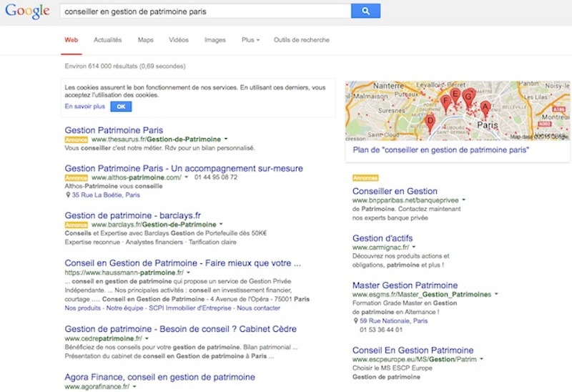Image resolution: width=572 pixels, height=392 pixels.
Task: Select the Web tab
Action: [71, 40]
